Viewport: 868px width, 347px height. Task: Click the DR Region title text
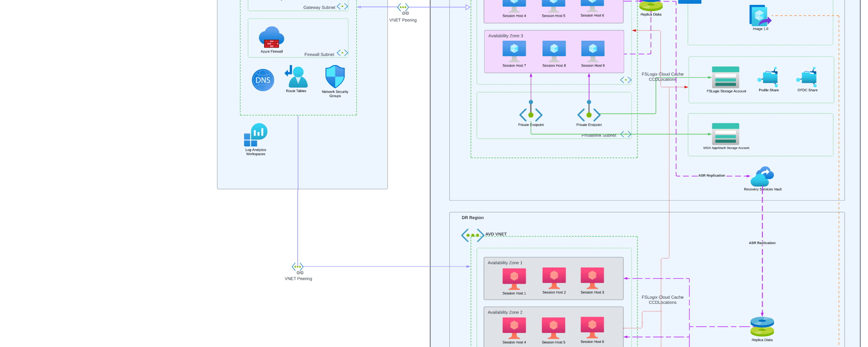click(472, 218)
